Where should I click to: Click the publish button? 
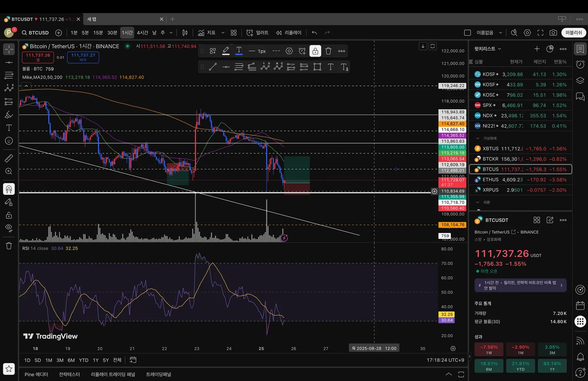point(574,33)
